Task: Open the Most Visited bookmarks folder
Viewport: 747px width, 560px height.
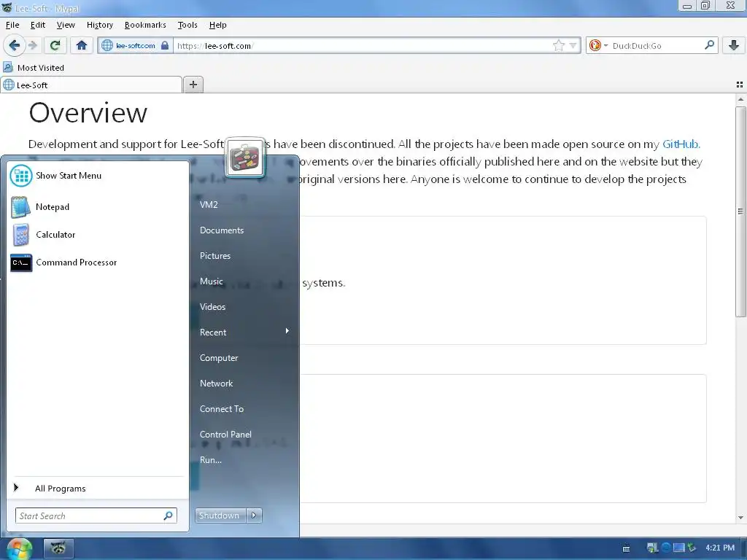Action: [34, 68]
